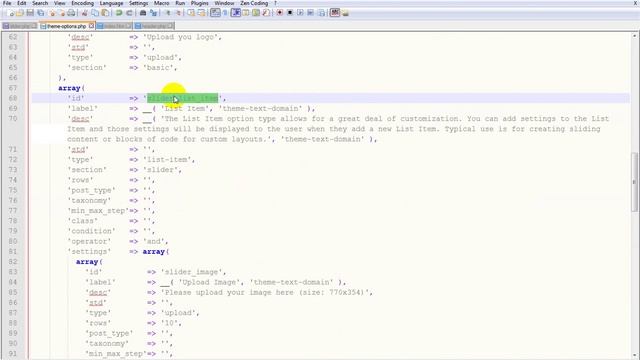The width and height of the screenshot is (640, 360).
Task: Open User Defined Language dialog icon
Action: click(245, 13)
